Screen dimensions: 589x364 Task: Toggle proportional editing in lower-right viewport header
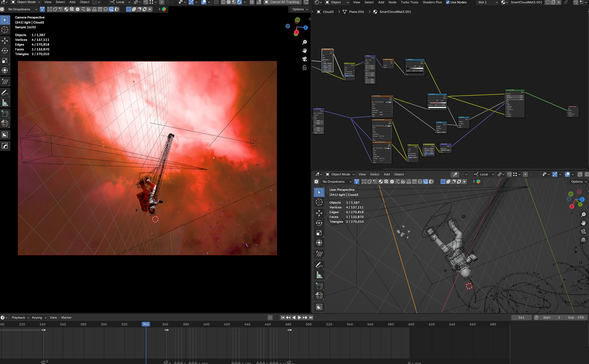(525, 174)
